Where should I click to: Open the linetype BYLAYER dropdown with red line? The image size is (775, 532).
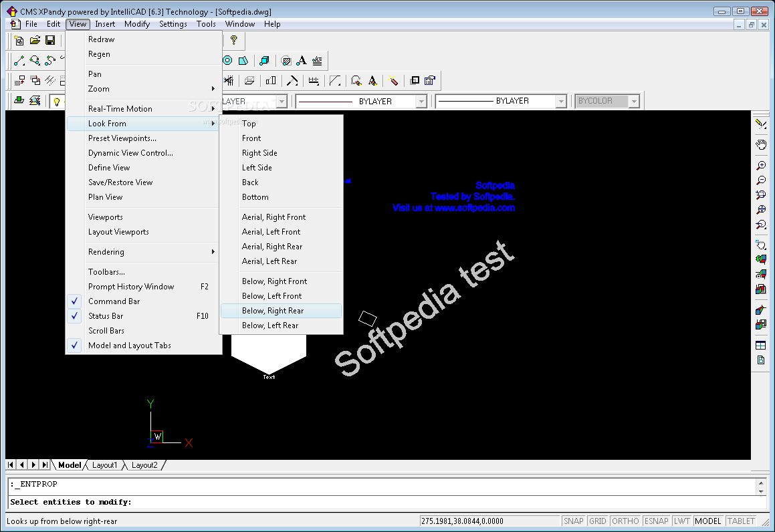coord(421,102)
